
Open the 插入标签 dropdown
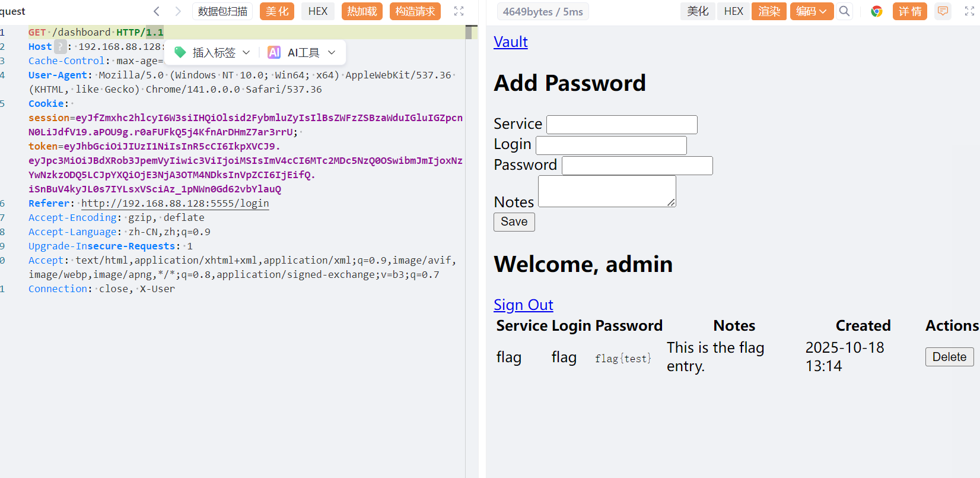pos(214,53)
